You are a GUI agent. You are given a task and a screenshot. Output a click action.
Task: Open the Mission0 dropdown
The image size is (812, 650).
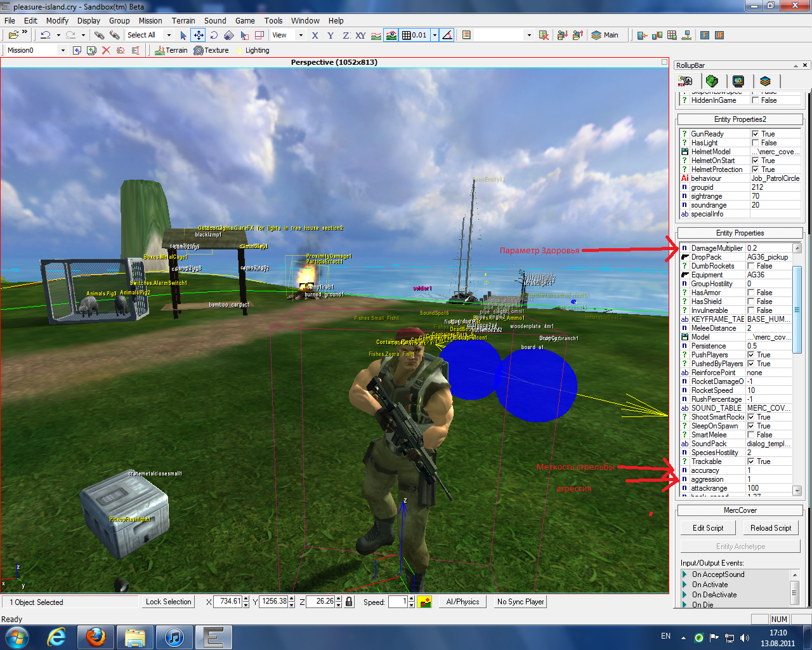click(62, 50)
